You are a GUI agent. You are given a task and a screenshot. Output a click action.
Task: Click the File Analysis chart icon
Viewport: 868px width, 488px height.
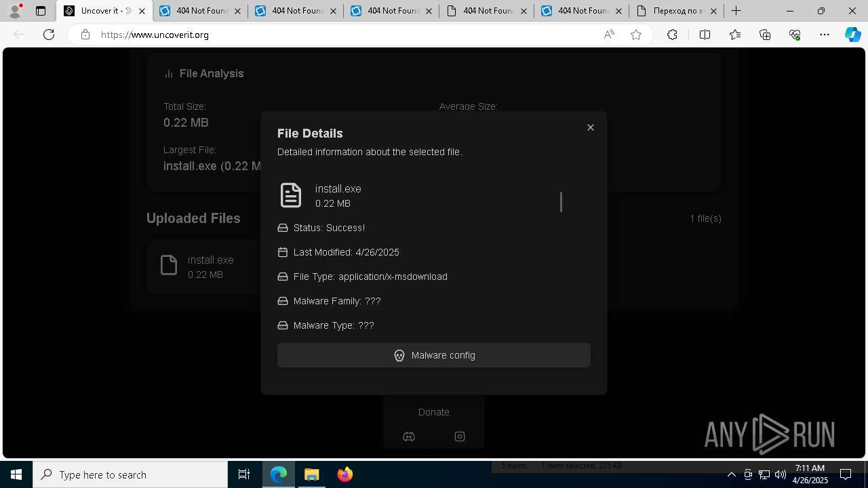[169, 73]
